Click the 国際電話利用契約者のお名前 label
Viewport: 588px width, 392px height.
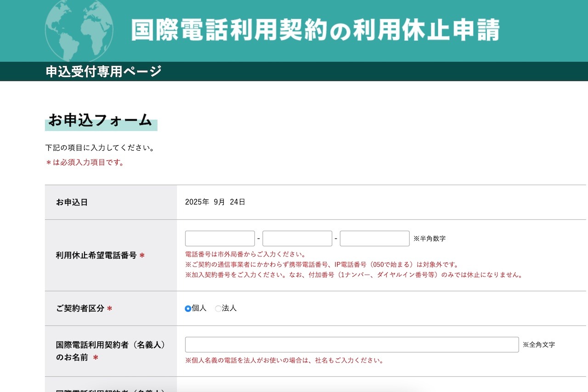(110, 351)
